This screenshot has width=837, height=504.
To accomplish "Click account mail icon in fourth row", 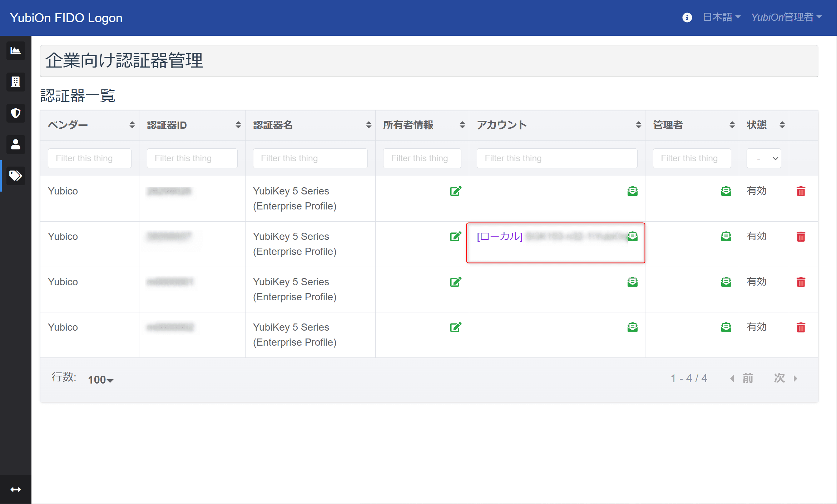I will click(x=633, y=327).
